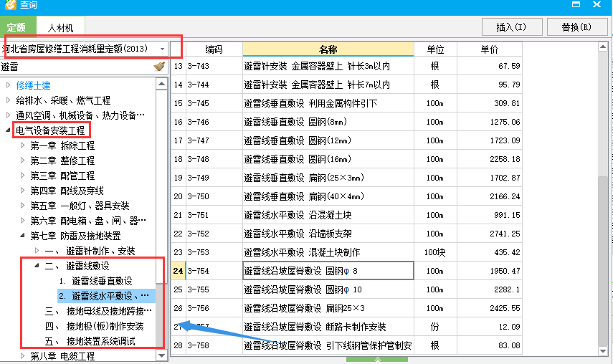Select row 3-746 圆钢(8mm)
Screen dimensions: 613x364
click(x=346, y=122)
